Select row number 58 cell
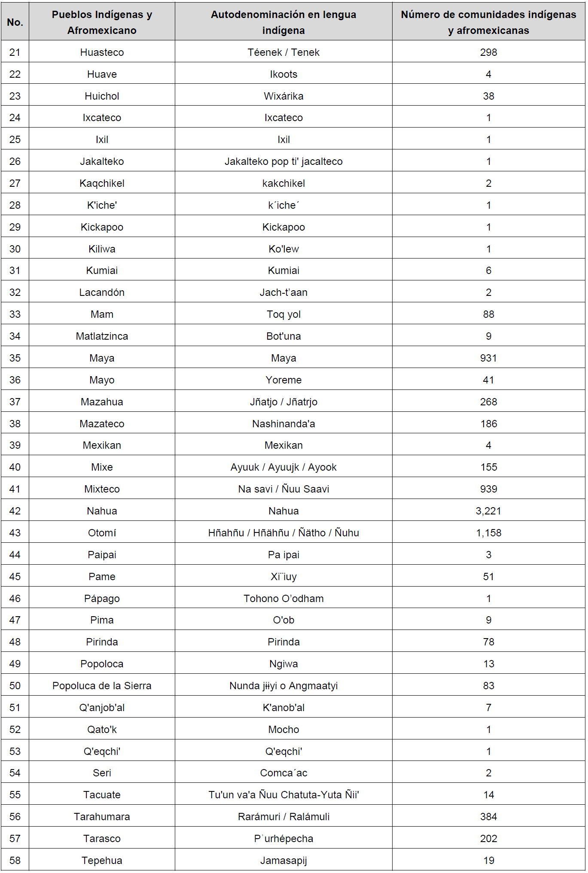588x873 pixels. [15, 861]
